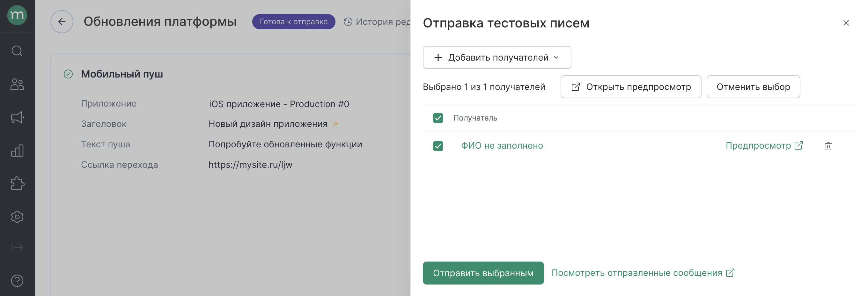Expand the sidebar with the arrow icon
Screen dimensions: 868x296
click(17, 248)
